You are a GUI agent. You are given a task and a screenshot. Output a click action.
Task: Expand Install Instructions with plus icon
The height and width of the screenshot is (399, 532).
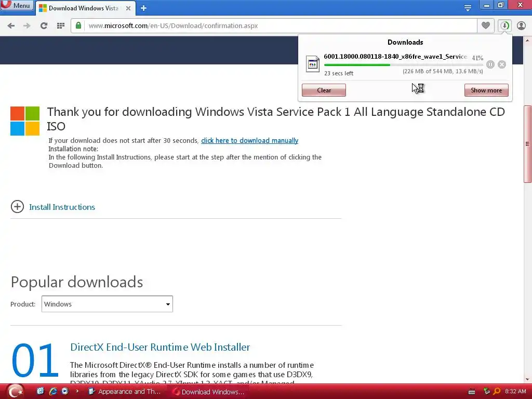[17, 207]
